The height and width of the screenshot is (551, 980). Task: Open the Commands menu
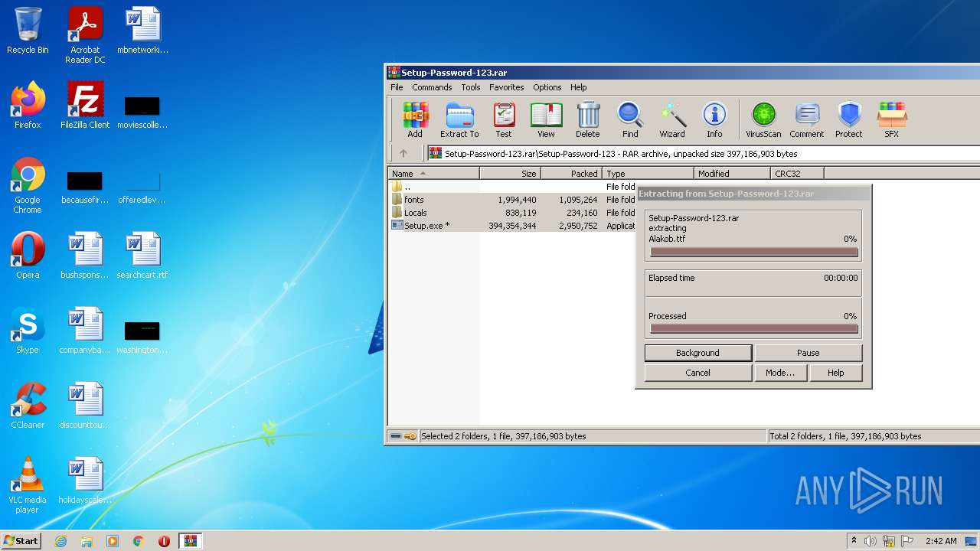(432, 87)
